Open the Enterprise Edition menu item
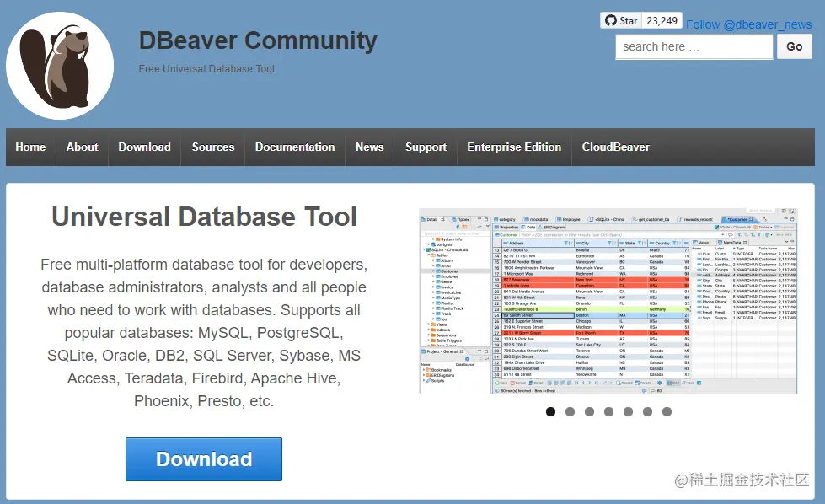 click(x=514, y=147)
